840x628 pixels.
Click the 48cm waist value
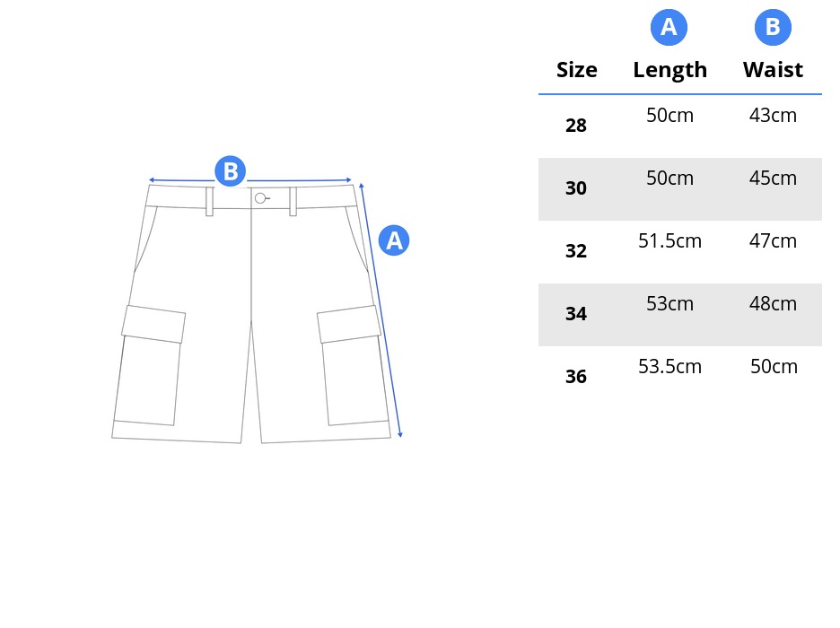(773, 303)
